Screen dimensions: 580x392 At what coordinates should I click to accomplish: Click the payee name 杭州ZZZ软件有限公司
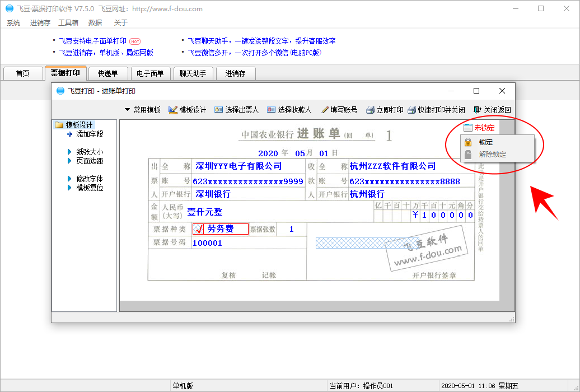[x=392, y=166]
